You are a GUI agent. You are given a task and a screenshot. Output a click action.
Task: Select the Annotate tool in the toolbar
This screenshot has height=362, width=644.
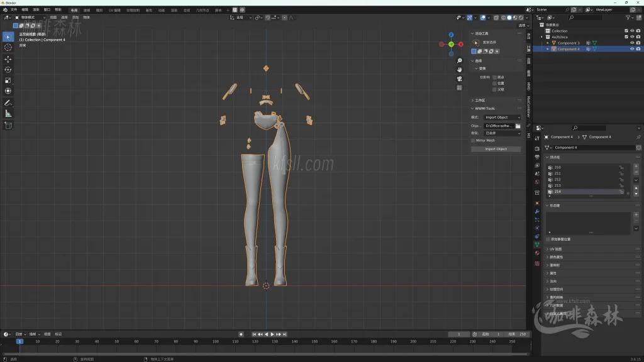click(x=8, y=103)
